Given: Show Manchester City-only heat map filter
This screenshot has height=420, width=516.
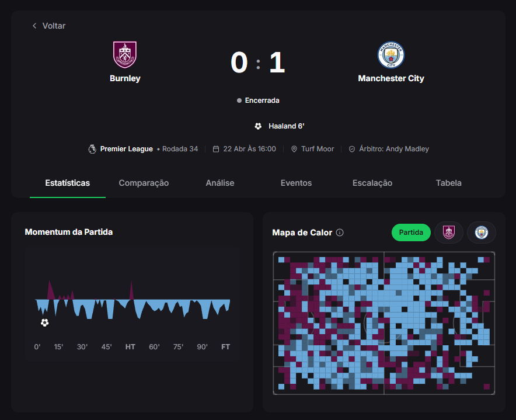Looking at the screenshot, I should pyautogui.click(x=482, y=232).
